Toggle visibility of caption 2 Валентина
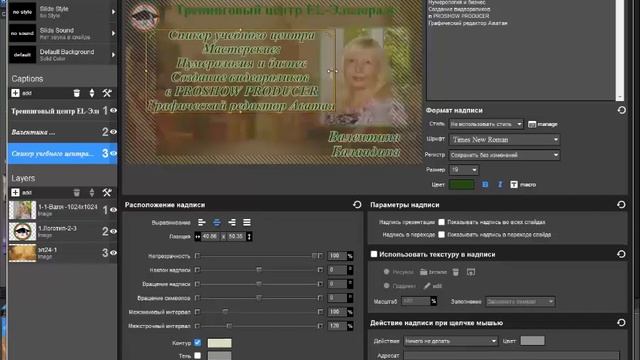 coord(113,131)
